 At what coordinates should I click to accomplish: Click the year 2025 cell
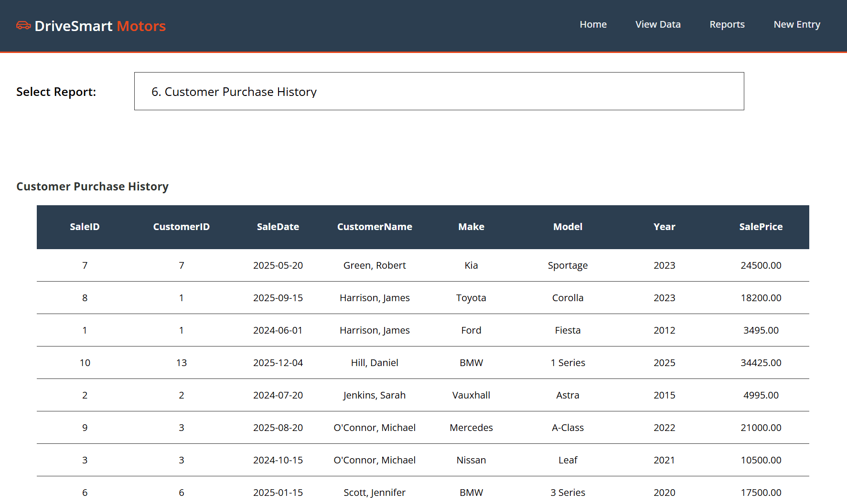[x=665, y=363]
